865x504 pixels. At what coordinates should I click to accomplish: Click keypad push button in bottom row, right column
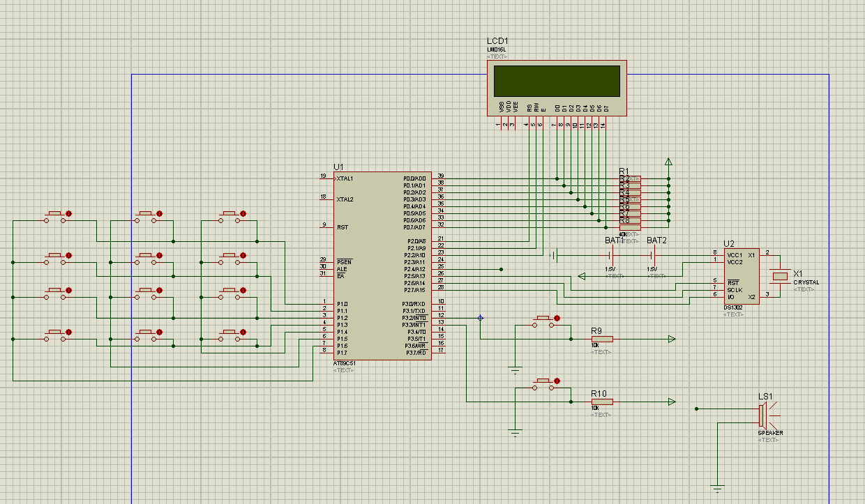click(x=232, y=335)
